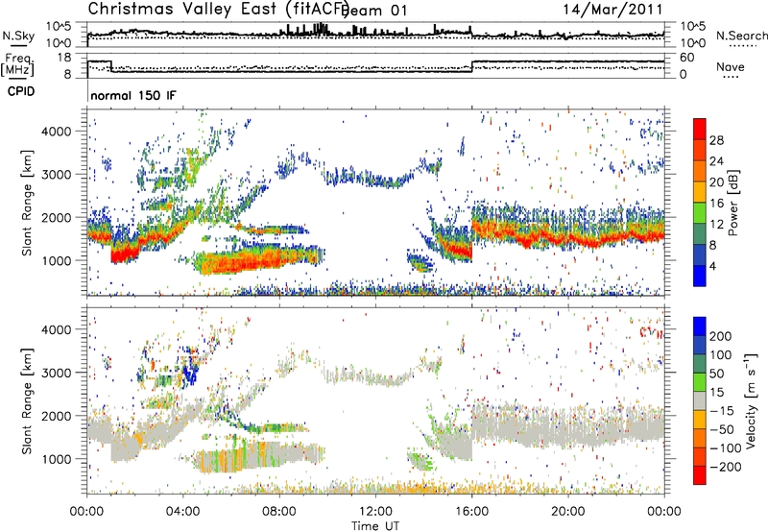The image size is (768, 532).
Task: Select the "-15" label on the velocity colorbar
Action: click(x=722, y=411)
